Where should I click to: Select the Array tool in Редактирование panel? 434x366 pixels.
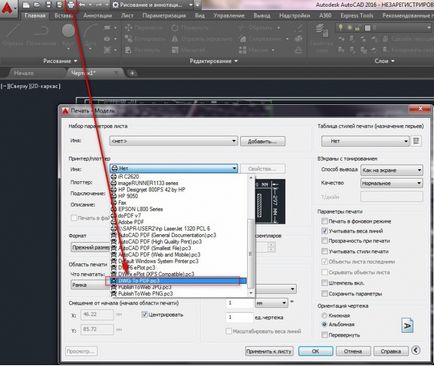pos(255,50)
